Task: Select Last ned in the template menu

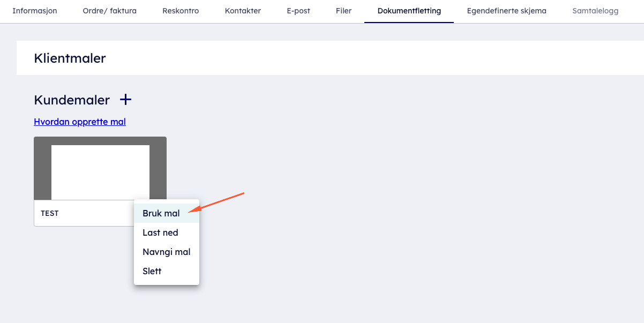Action: tap(160, 232)
